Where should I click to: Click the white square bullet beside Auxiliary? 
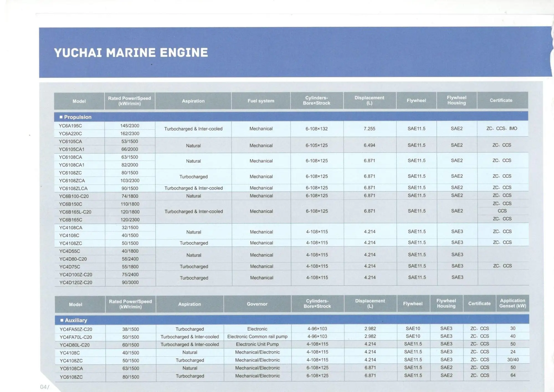tap(62, 321)
